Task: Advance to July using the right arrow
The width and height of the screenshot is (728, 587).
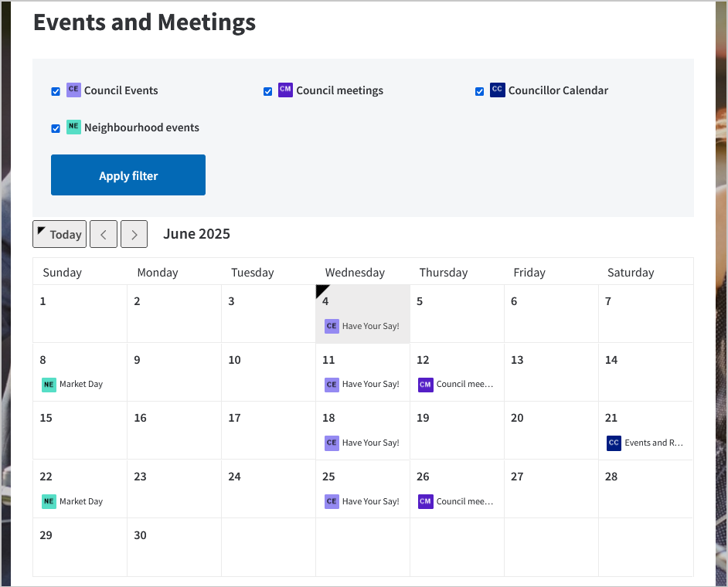Action: (x=134, y=234)
